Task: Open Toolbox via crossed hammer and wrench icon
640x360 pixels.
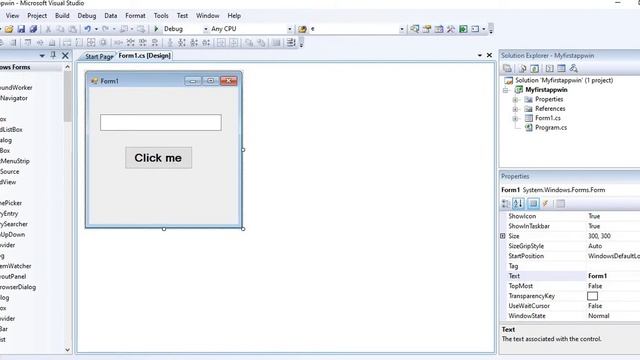Action: pos(451,29)
